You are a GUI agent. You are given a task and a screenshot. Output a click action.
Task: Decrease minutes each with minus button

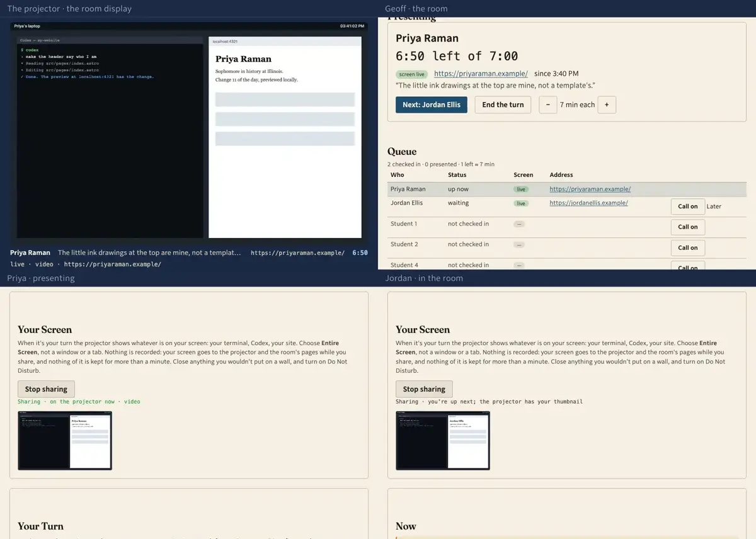pos(548,105)
